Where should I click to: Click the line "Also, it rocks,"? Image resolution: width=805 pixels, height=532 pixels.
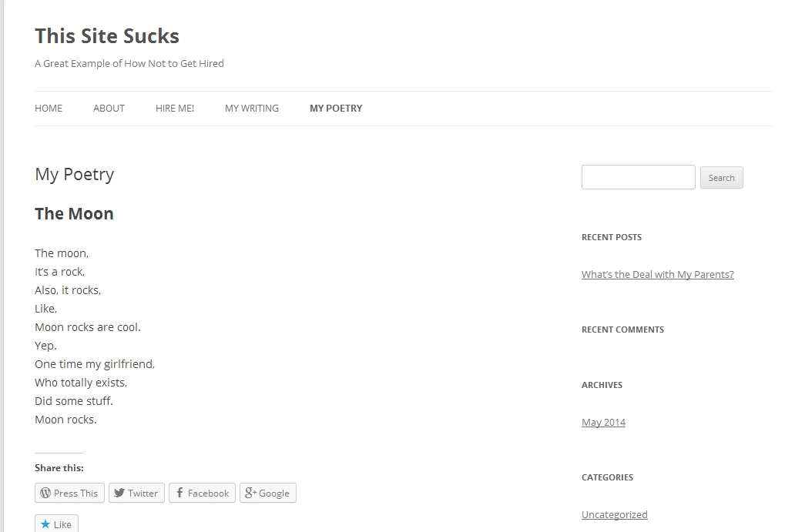coord(68,290)
